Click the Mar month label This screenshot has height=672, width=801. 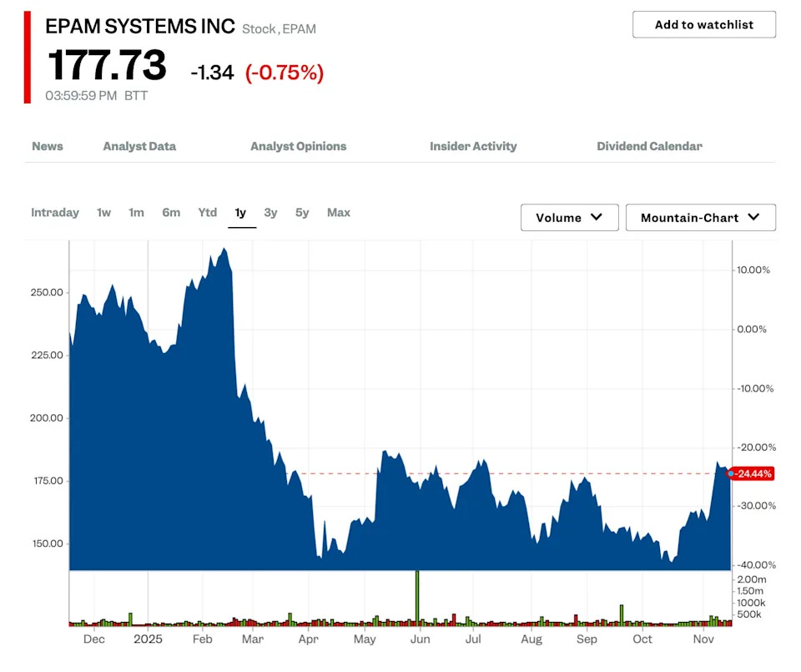click(x=253, y=639)
